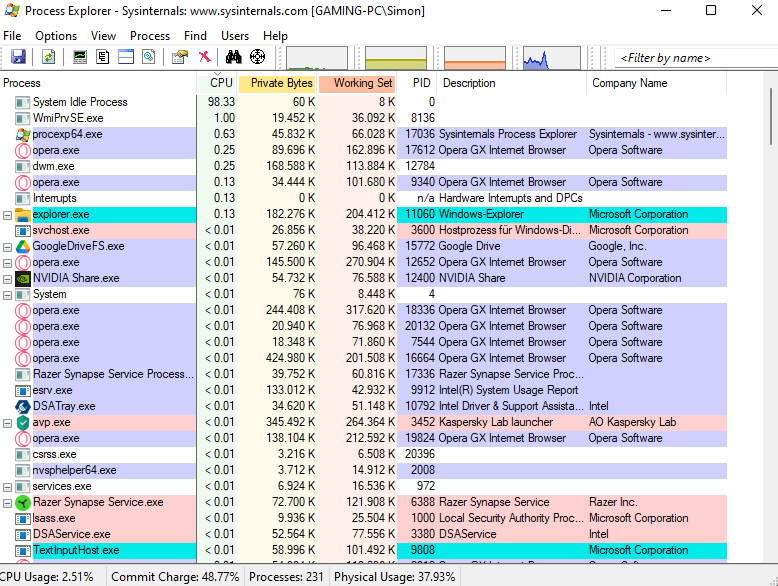Toggle the lower pane toolbar icon
Screen dimensions: 778x586
coord(126,57)
